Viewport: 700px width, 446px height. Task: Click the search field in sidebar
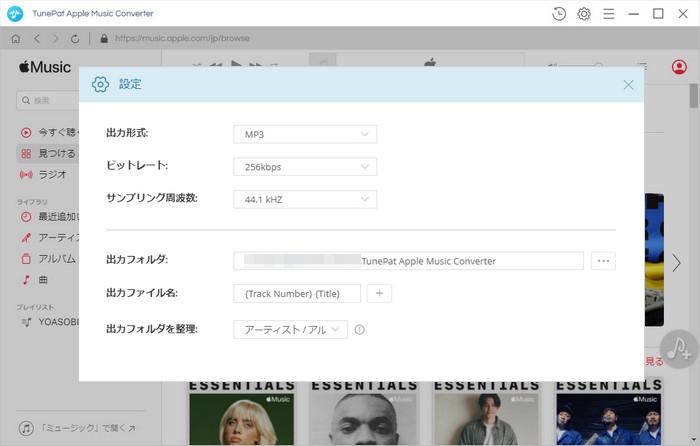click(48, 100)
